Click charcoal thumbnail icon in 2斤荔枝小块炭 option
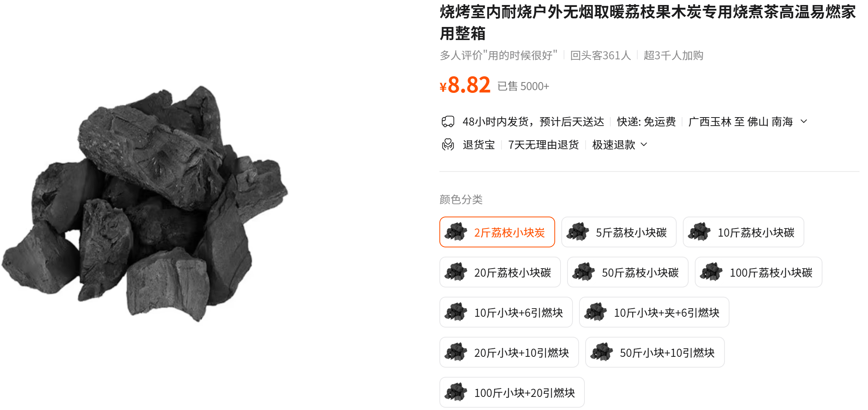 456,232
